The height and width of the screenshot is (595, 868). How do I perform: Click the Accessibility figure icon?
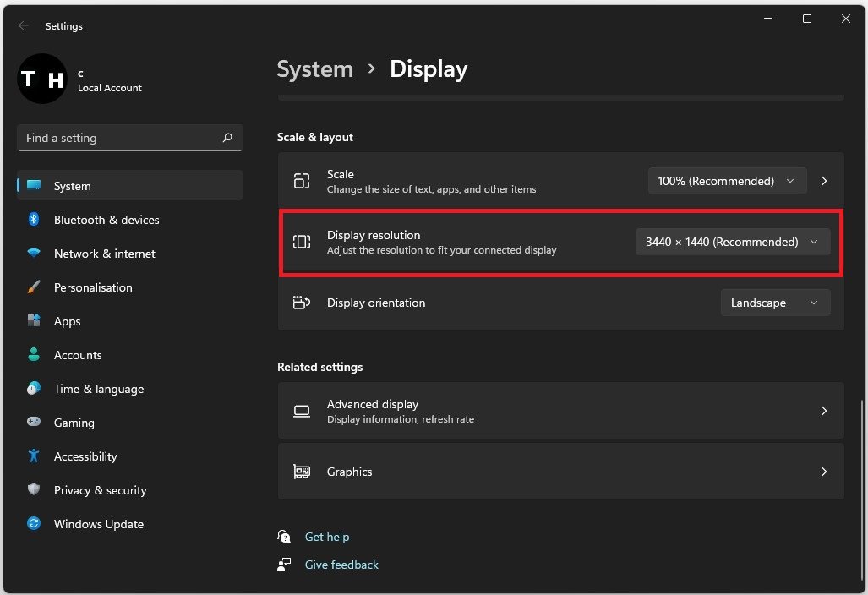(34, 456)
